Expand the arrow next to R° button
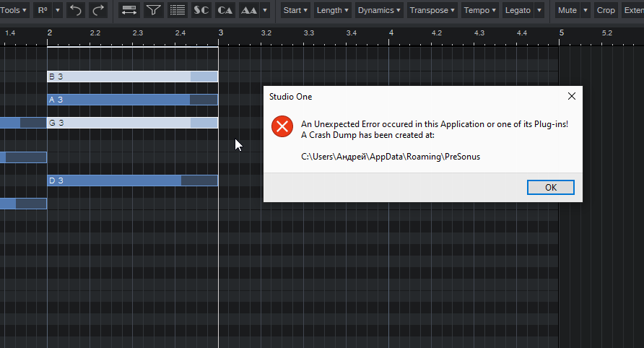The width and height of the screenshot is (644, 348). tap(58, 10)
